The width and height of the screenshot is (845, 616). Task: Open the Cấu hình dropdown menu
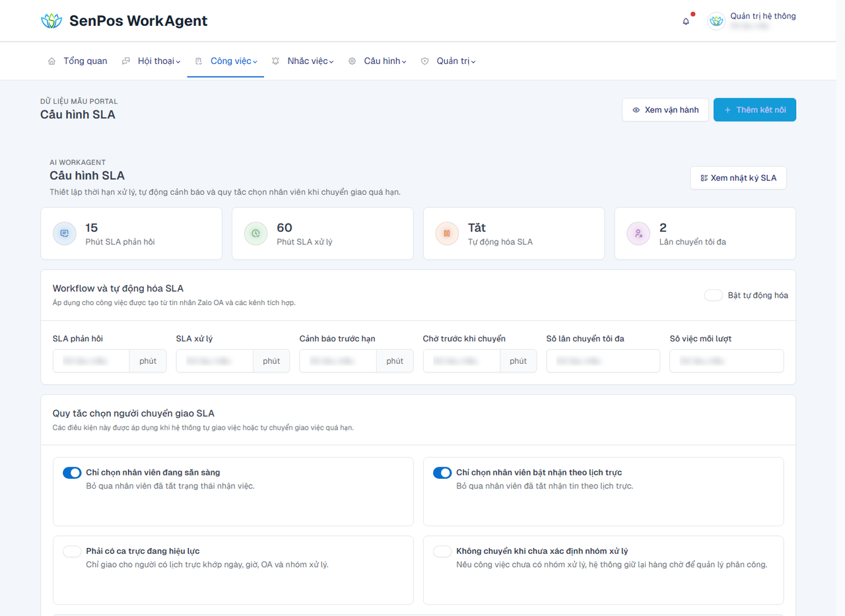[377, 61]
